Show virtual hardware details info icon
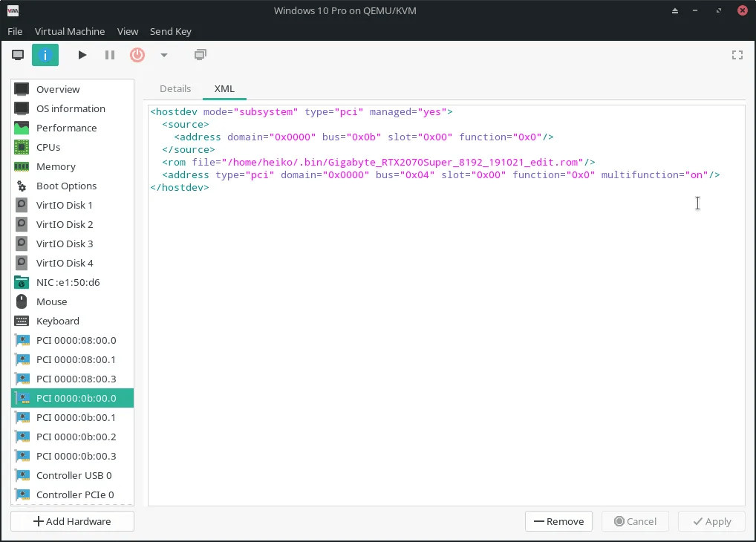The width and height of the screenshot is (756, 542). pyautogui.click(x=45, y=55)
